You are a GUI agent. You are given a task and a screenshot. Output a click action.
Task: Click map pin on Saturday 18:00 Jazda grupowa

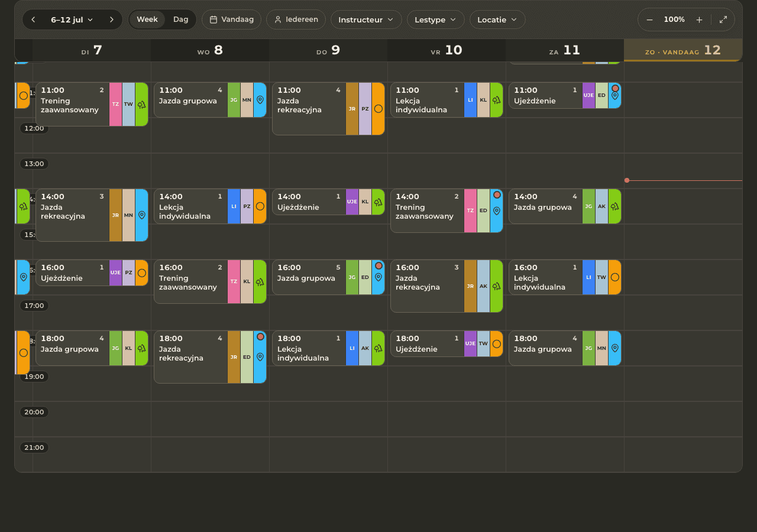point(615,348)
